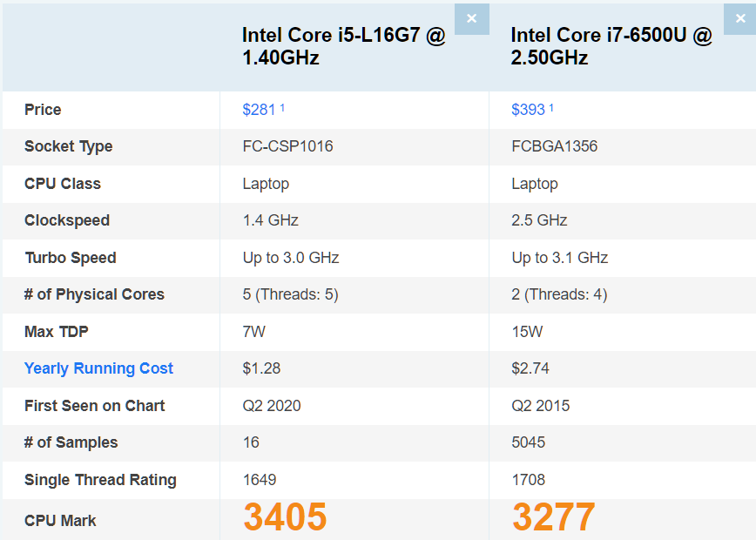Click the Max TDP row label
The height and width of the screenshot is (540, 756).
(57, 332)
